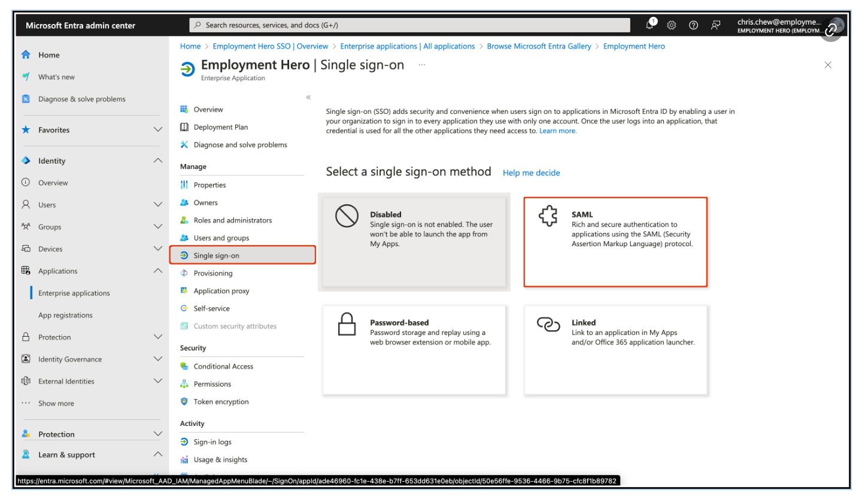
Task: Click the Applications grid icon in sidebar
Action: tap(26, 271)
